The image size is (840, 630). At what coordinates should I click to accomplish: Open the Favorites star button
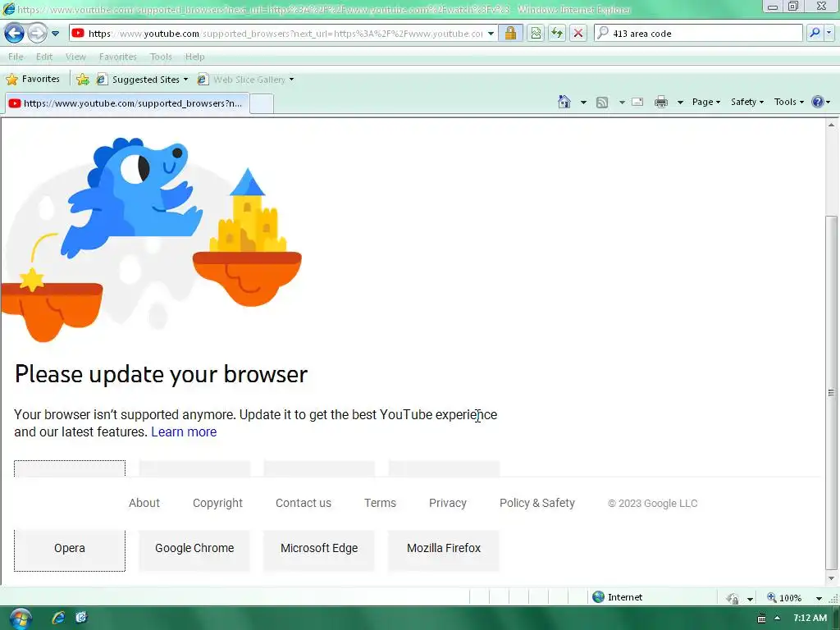(x=33, y=80)
